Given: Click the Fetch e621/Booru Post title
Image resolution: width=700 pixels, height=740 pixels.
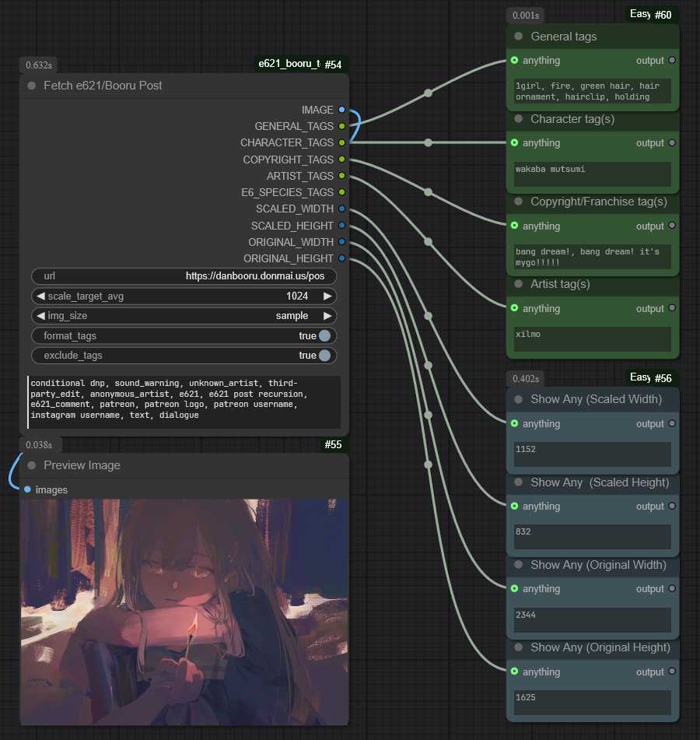Looking at the screenshot, I should [103, 86].
